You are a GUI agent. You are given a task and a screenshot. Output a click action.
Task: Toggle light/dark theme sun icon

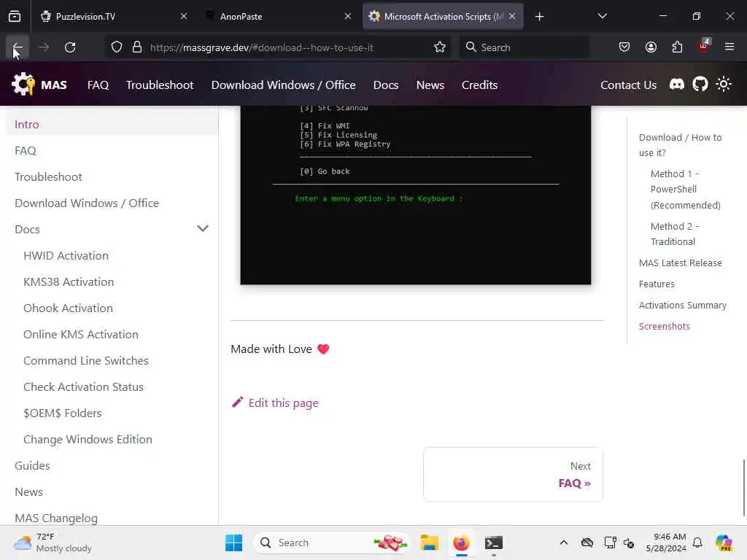(x=724, y=85)
